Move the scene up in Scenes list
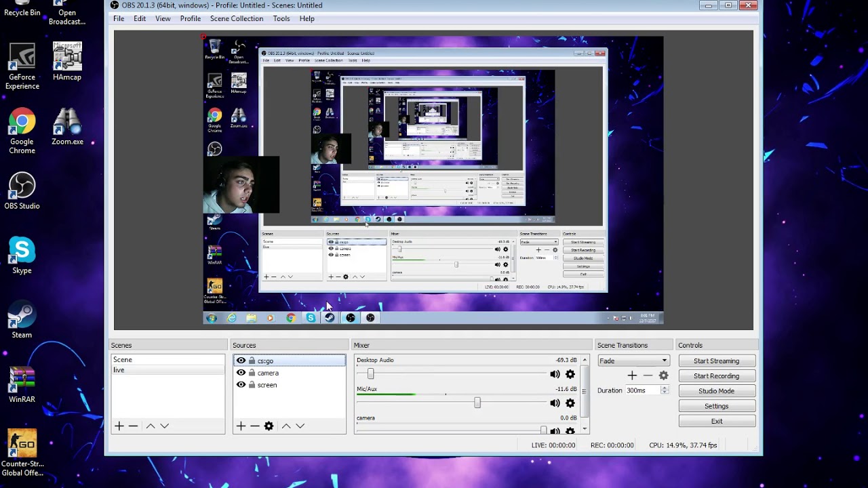Image resolution: width=868 pixels, height=488 pixels. [151, 426]
